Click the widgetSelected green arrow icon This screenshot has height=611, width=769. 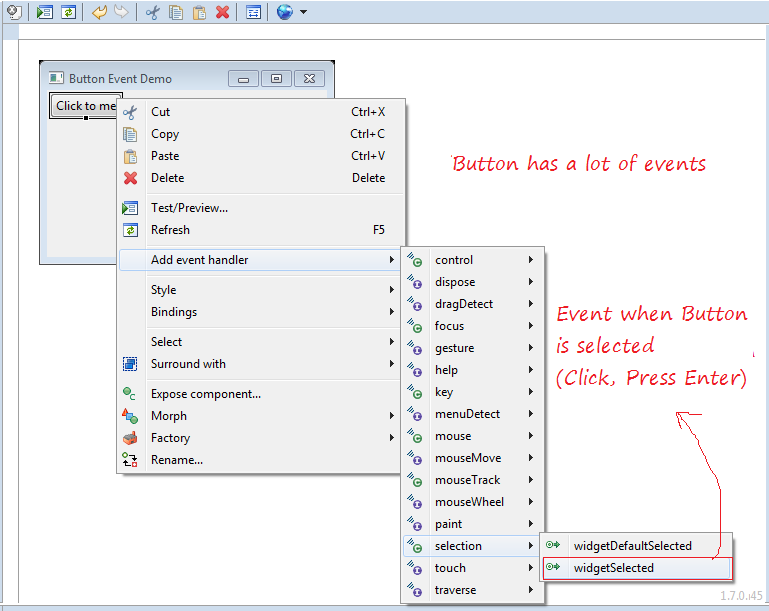tap(553, 567)
